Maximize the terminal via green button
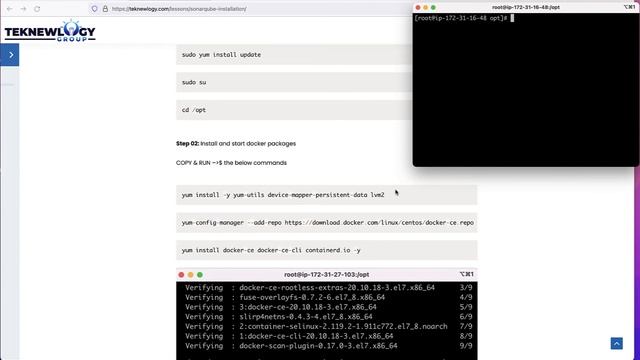 click(433, 7)
